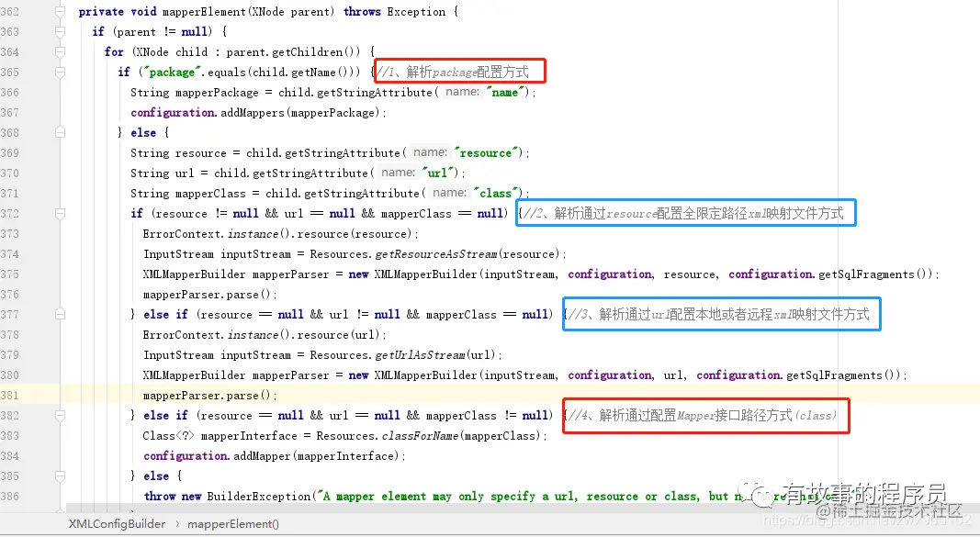Click the addMapper(mapperInterface) call
This screenshot has width=980, height=537.
click(316, 456)
